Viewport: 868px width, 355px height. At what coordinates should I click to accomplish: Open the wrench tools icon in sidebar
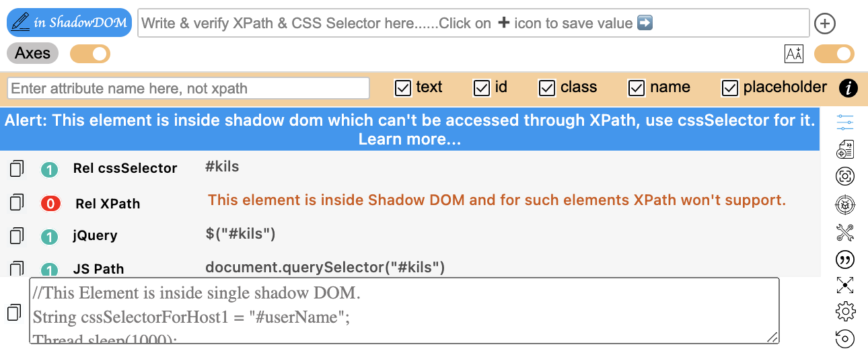click(845, 232)
